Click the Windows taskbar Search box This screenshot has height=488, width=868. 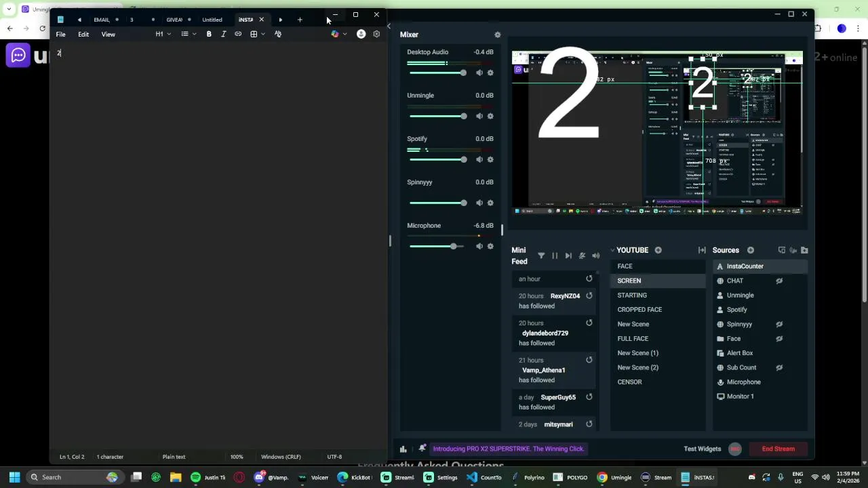point(75,477)
